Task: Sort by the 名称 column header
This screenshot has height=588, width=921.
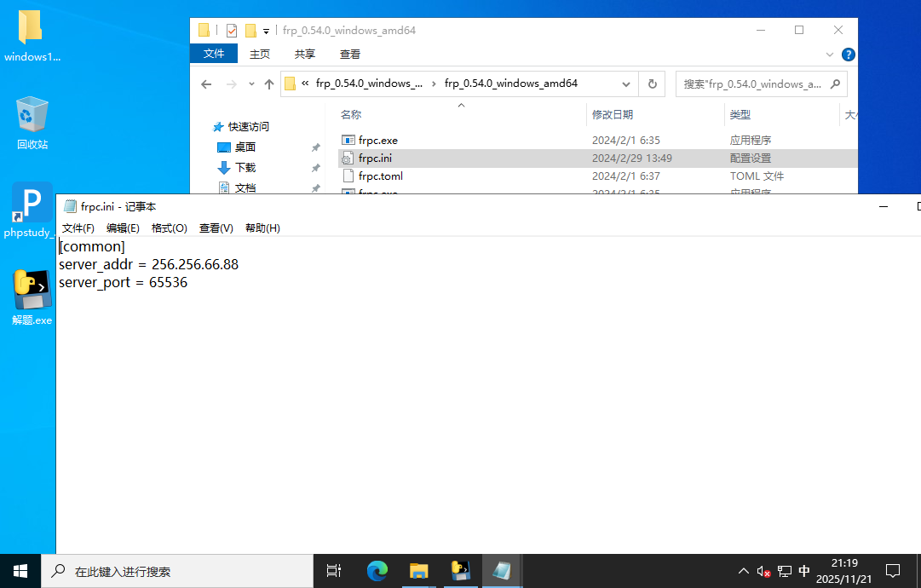Action: (351, 114)
